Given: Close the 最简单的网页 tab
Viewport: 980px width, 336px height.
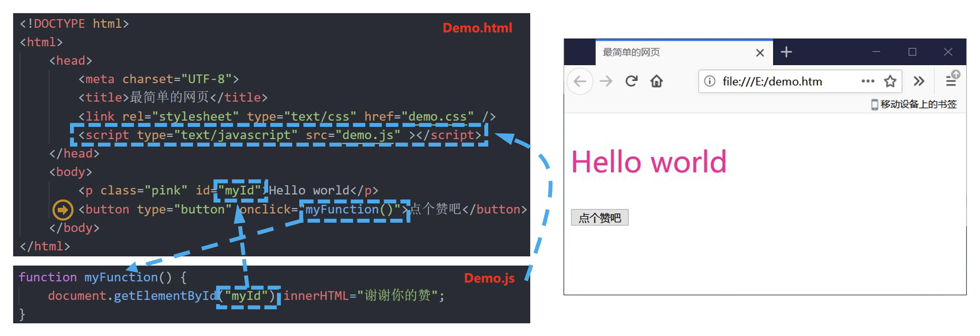Looking at the screenshot, I should 760,53.
